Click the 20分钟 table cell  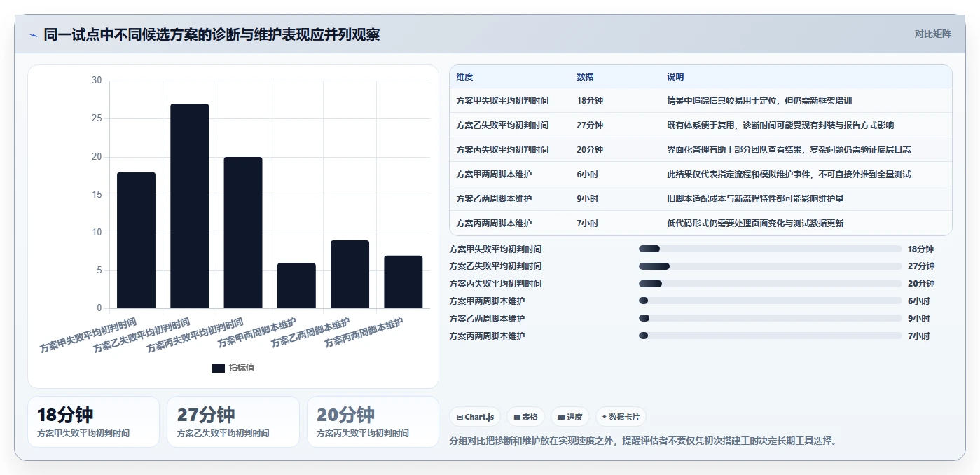pyautogui.click(x=590, y=150)
